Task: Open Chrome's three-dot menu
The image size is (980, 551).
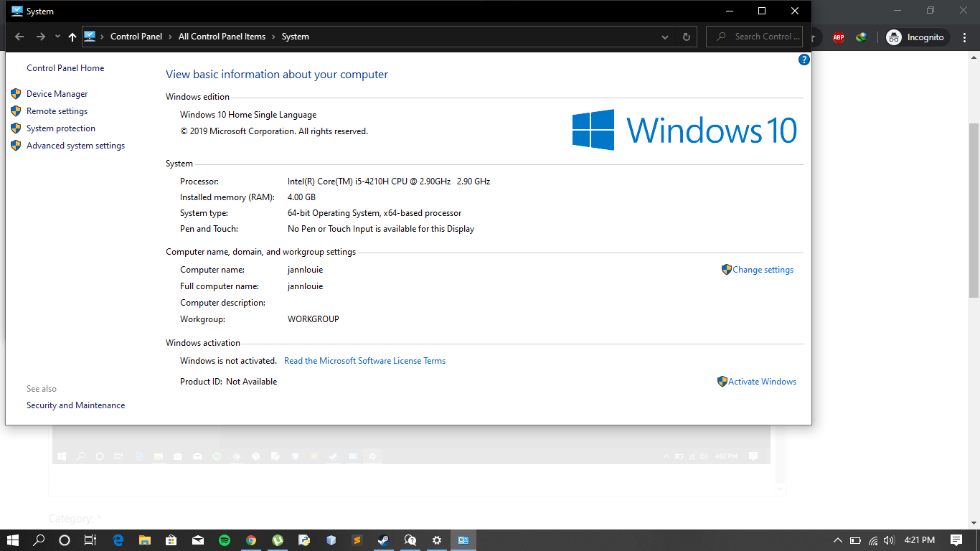Action: click(966, 37)
